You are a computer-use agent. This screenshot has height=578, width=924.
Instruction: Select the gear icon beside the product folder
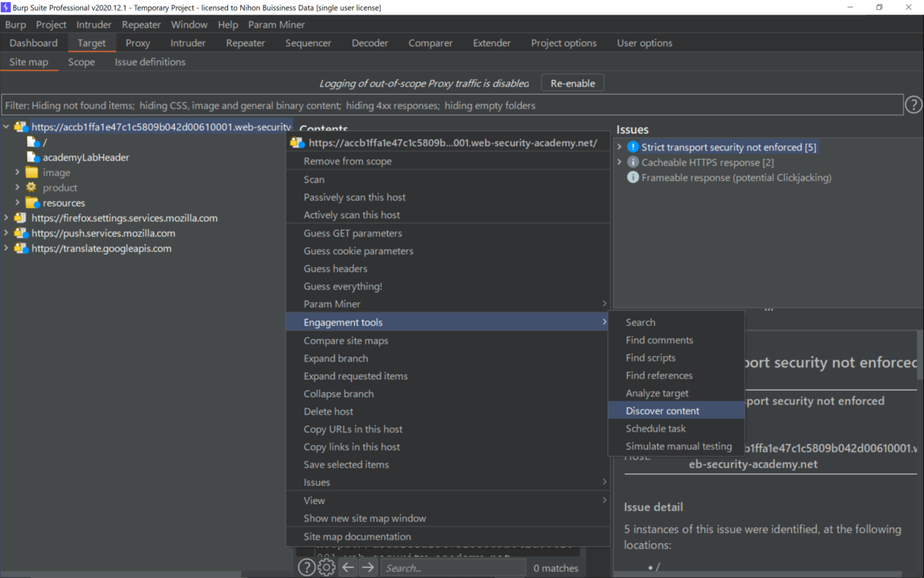pos(32,187)
